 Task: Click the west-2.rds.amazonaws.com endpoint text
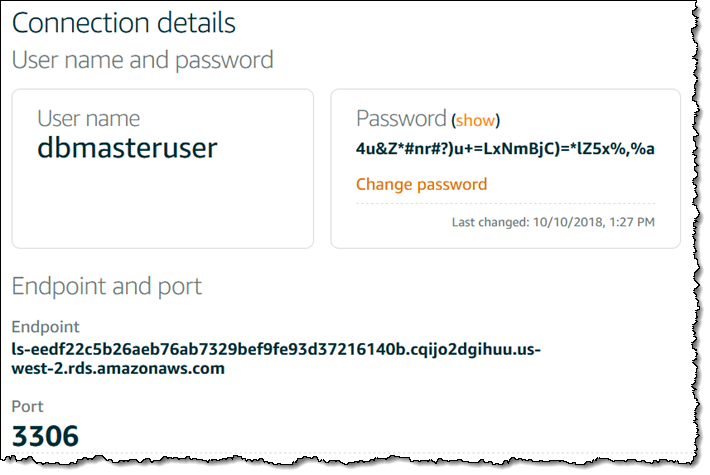(x=118, y=368)
